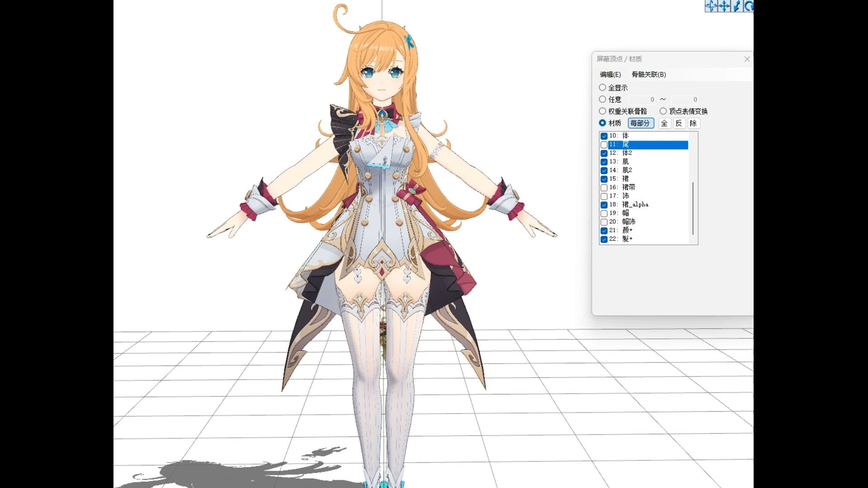
Task: Check material 20: 帽饰 checkbox
Action: pos(604,222)
